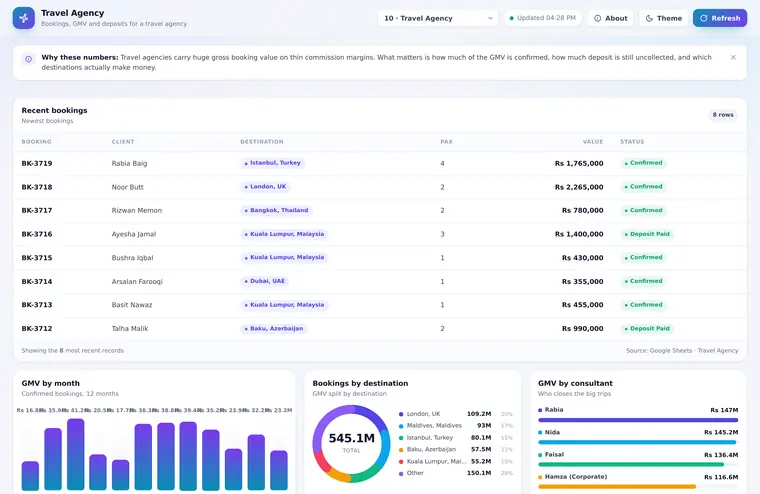This screenshot has height=494, width=760.
Task: Click Istanbul, Turkey legend entry
Action: (x=456, y=438)
